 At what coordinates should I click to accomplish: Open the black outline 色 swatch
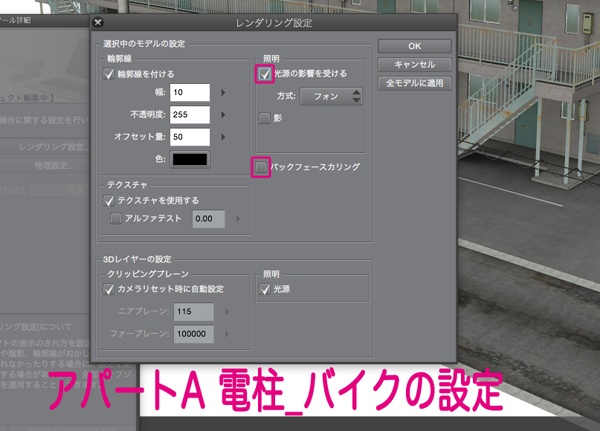click(190, 159)
